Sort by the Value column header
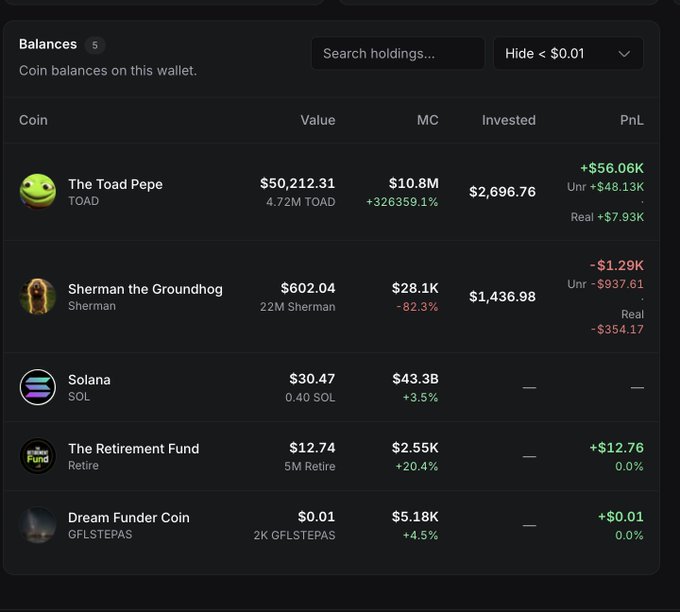 pyautogui.click(x=318, y=120)
